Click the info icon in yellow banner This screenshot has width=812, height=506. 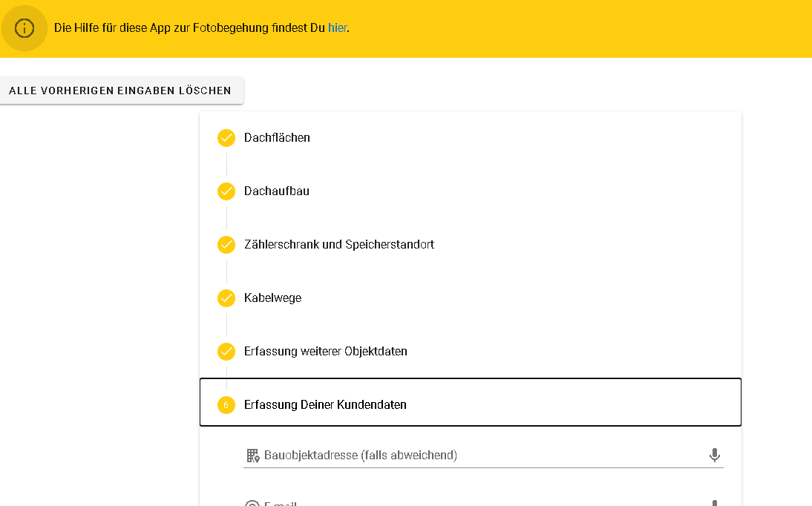[x=24, y=28]
